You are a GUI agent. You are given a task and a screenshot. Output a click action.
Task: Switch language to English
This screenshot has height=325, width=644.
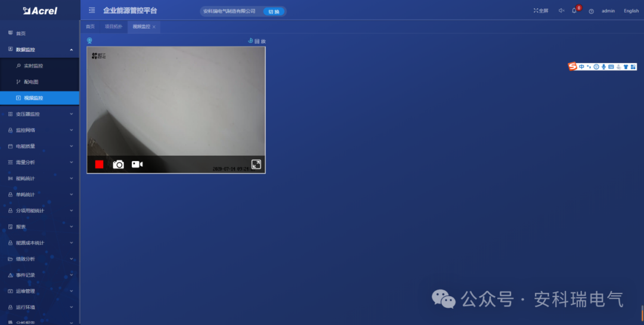(x=631, y=11)
